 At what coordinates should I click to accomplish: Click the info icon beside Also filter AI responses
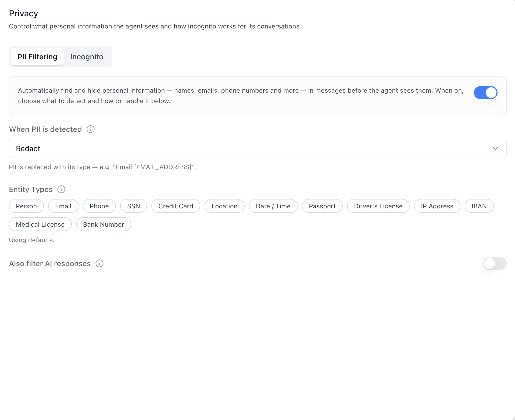tap(99, 263)
